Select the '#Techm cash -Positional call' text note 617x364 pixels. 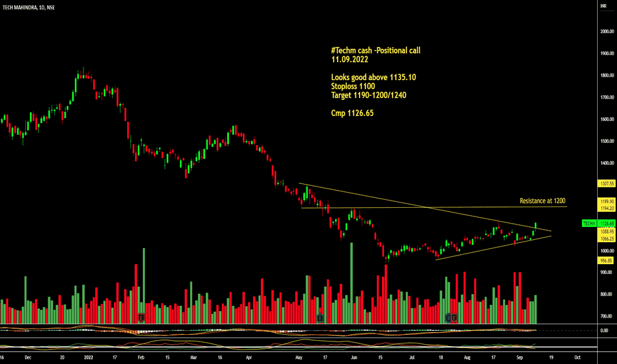[x=375, y=50]
